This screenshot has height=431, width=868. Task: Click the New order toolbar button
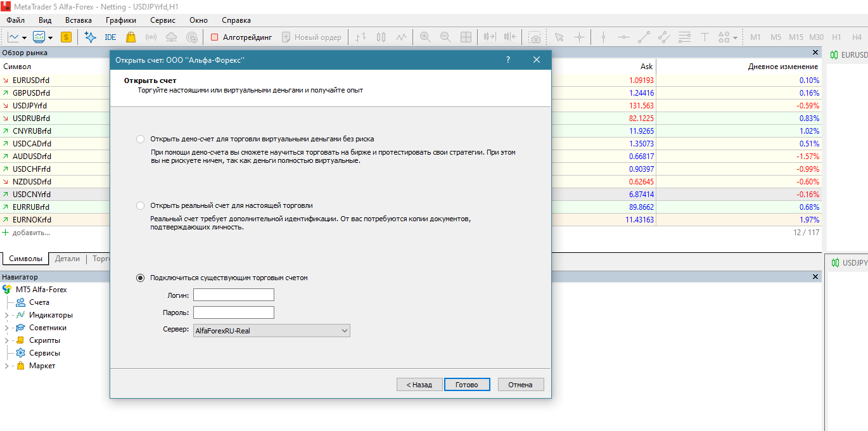pyautogui.click(x=312, y=37)
